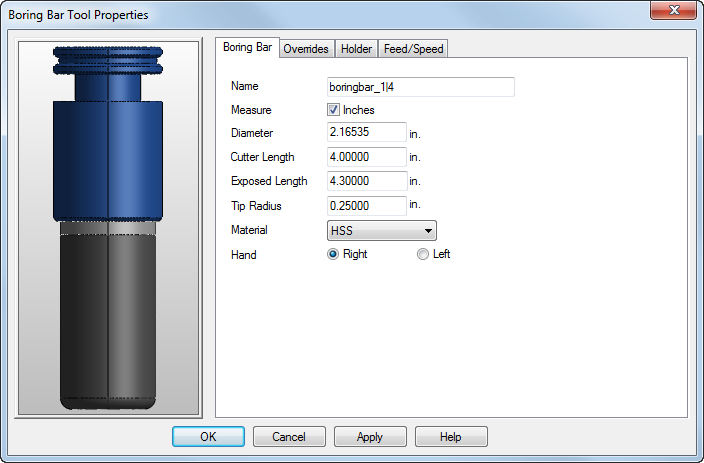Click the boring bar tool preview image
The width and height of the screenshot is (704, 463).
click(108, 228)
